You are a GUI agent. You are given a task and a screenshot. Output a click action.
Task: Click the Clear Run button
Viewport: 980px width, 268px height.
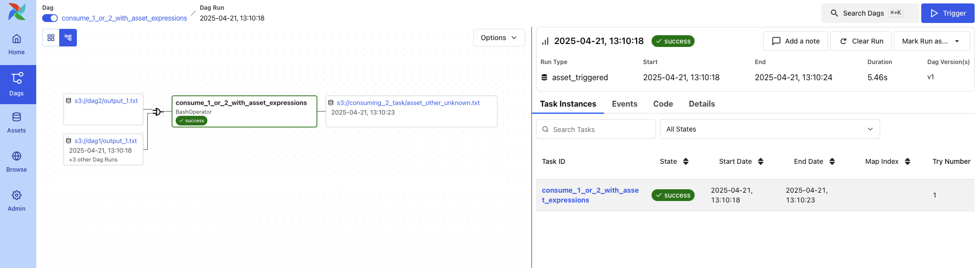point(862,41)
